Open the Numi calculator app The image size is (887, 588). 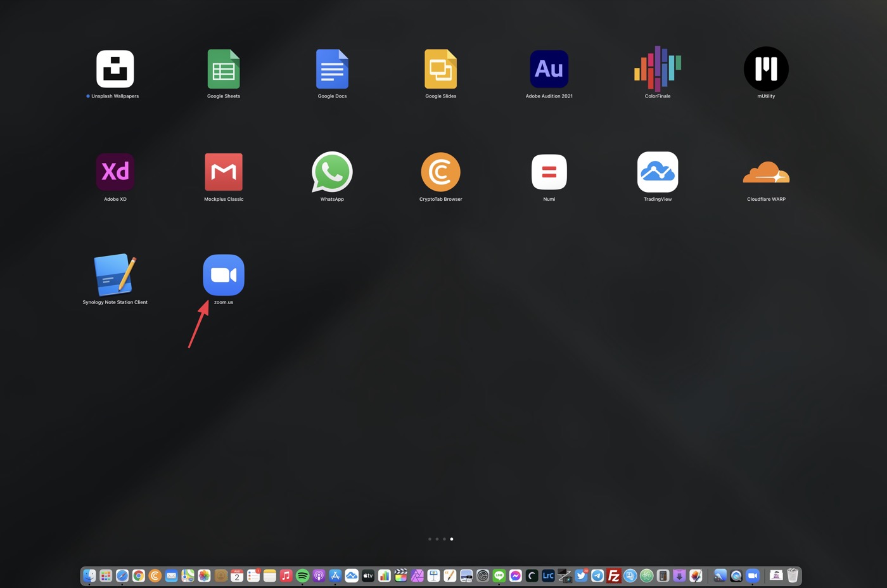(549, 172)
